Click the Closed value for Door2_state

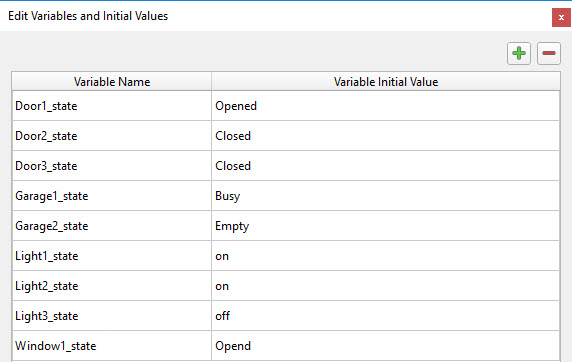[386, 136]
